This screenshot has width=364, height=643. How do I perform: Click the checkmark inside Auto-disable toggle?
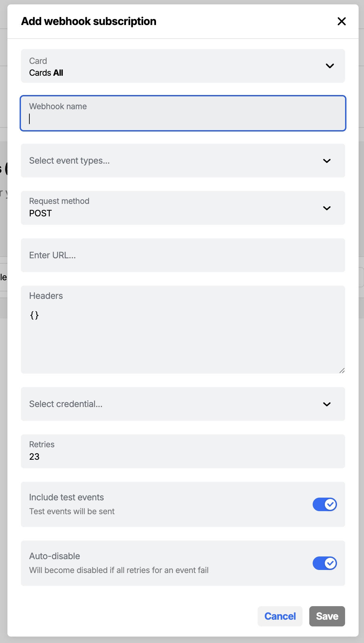pyautogui.click(x=330, y=563)
